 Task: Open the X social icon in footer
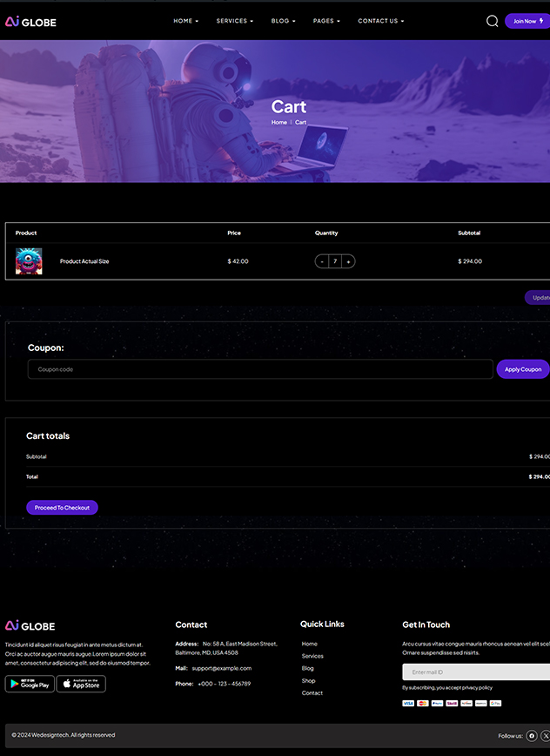click(546, 736)
